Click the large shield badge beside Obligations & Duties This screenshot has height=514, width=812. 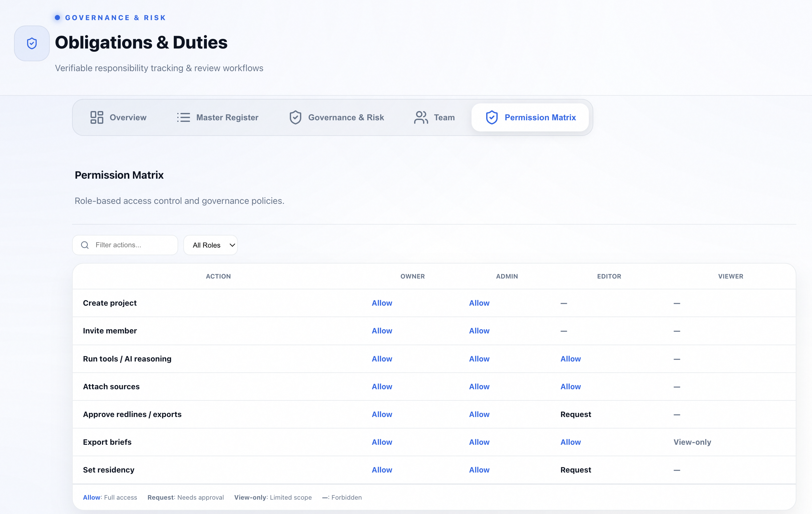click(31, 43)
